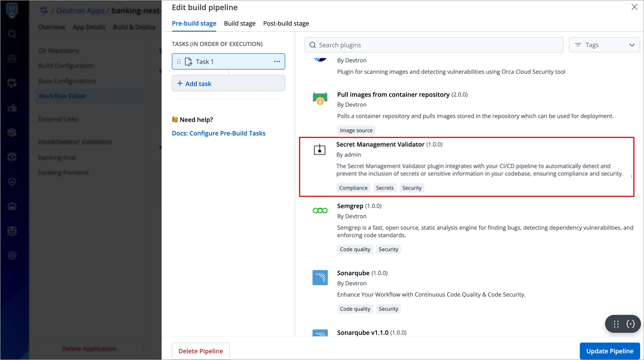
Task: Select the Semgrep plugin title
Action: (x=350, y=206)
